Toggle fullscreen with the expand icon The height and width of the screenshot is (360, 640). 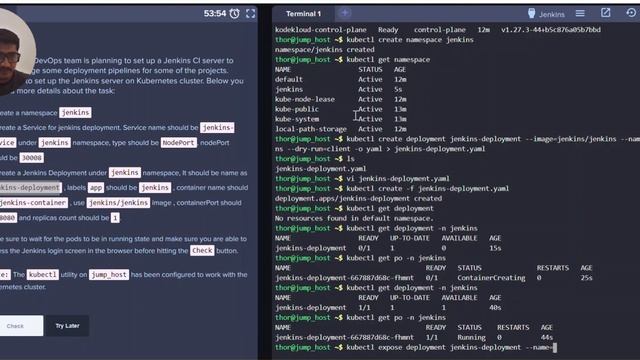coord(251,13)
